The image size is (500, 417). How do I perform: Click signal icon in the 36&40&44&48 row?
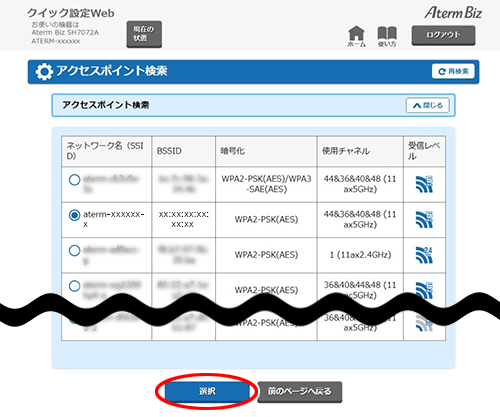tap(424, 290)
